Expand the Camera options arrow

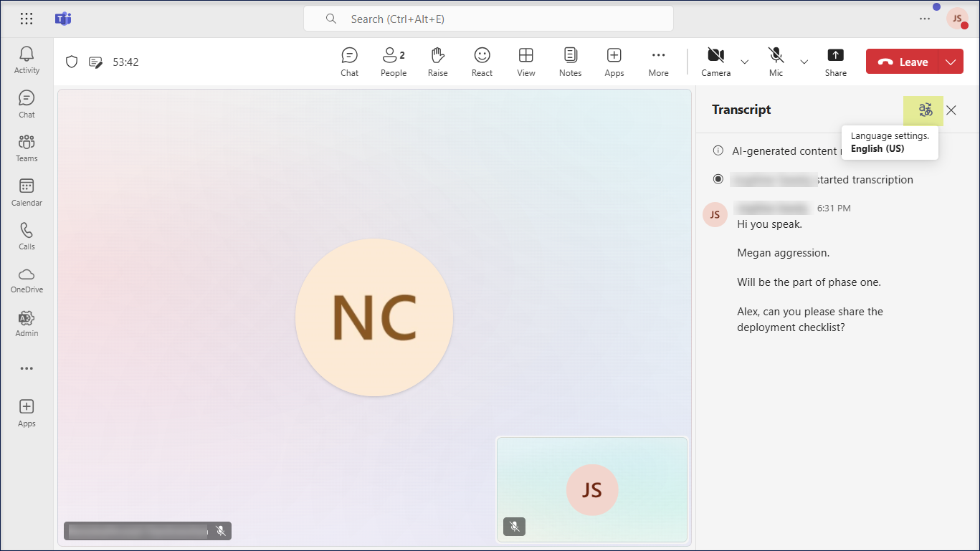tap(745, 62)
